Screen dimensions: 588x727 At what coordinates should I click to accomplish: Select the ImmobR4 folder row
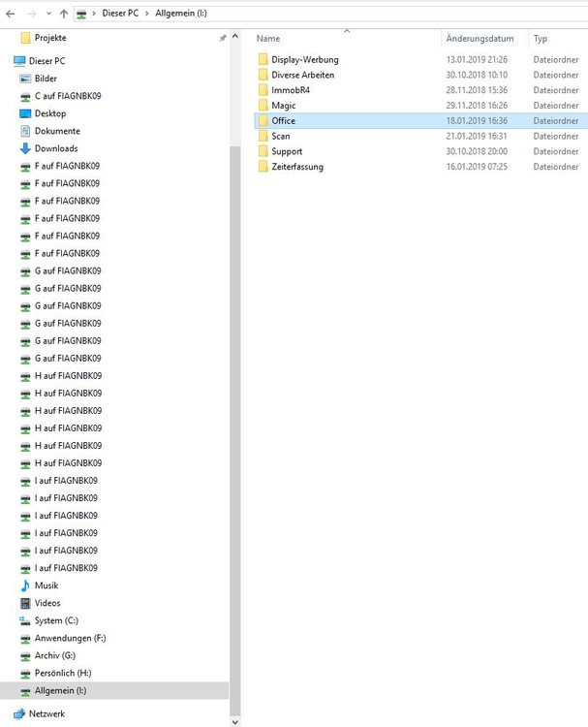(291, 90)
